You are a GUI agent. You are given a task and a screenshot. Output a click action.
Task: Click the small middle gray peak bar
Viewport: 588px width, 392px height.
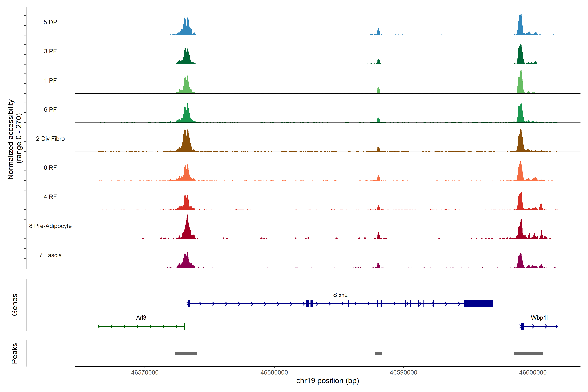pyautogui.click(x=378, y=353)
